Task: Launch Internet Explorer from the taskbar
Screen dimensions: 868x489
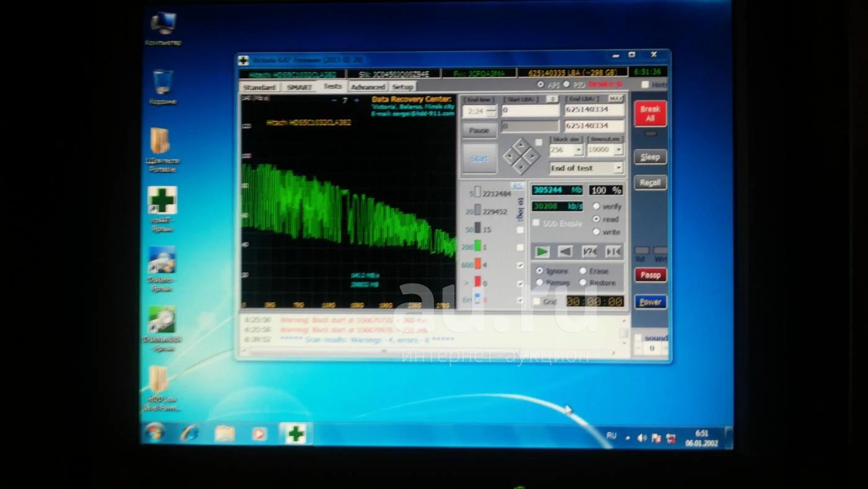Action: 189,433
